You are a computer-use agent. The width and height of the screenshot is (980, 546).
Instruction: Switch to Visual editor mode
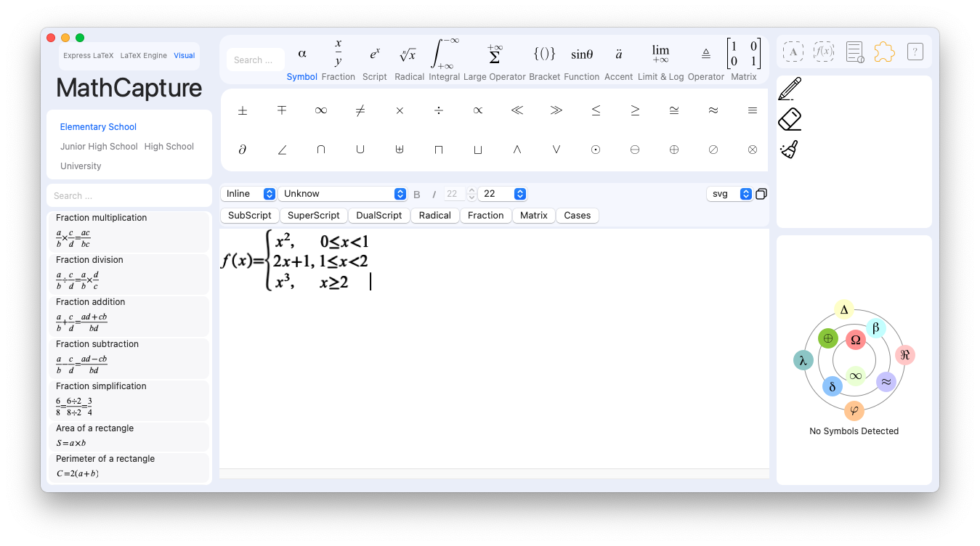[x=184, y=55]
